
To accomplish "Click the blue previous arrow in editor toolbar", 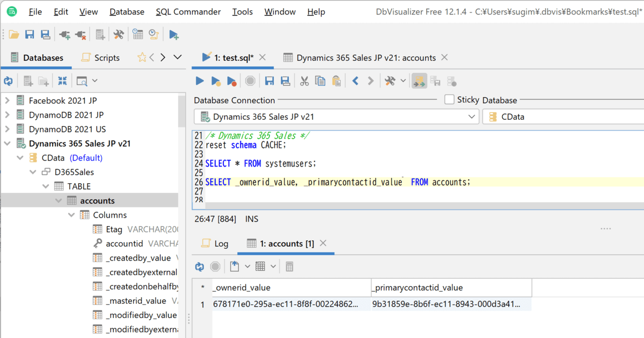I will [355, 81].
